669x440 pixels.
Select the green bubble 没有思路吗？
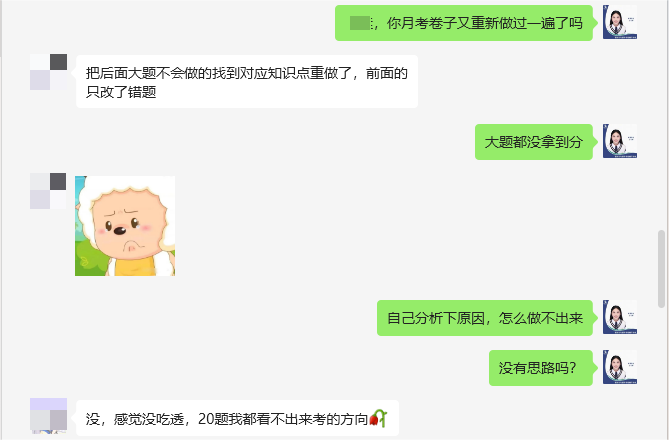(541, 368)
